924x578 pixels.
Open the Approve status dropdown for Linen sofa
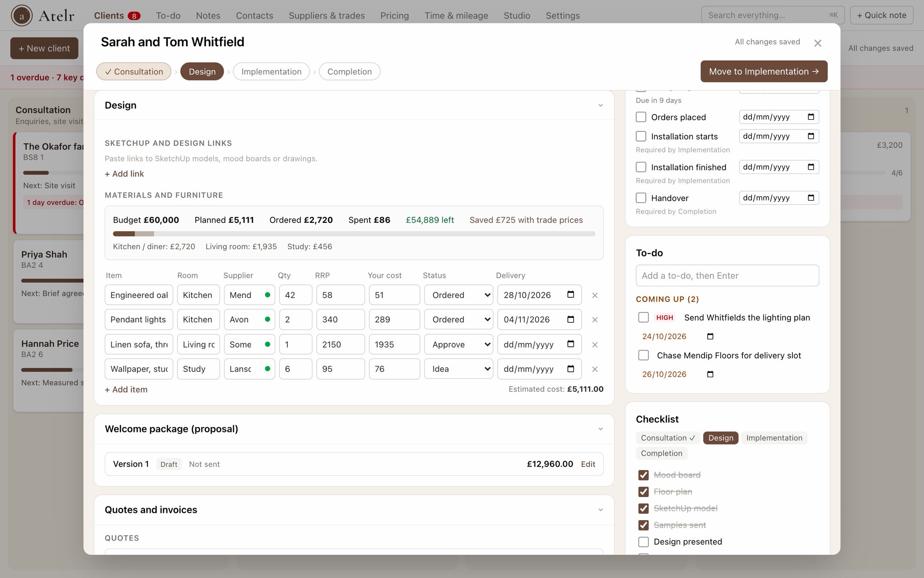click(458, 344)
